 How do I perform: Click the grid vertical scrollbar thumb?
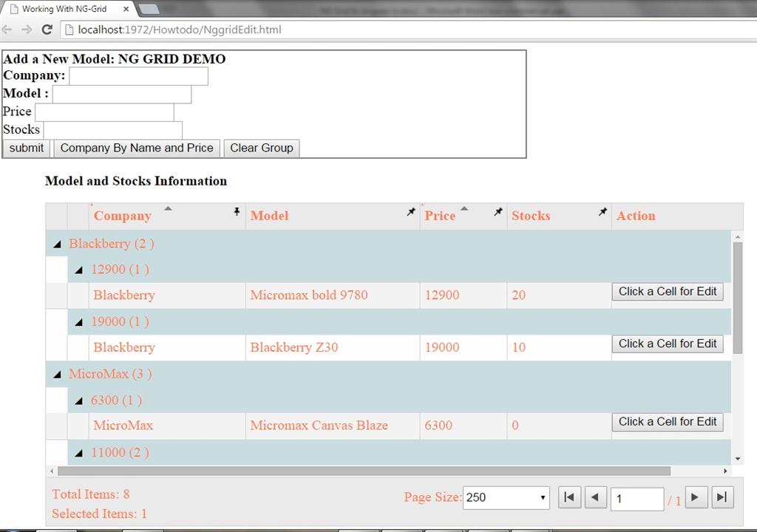click(737, 298)
